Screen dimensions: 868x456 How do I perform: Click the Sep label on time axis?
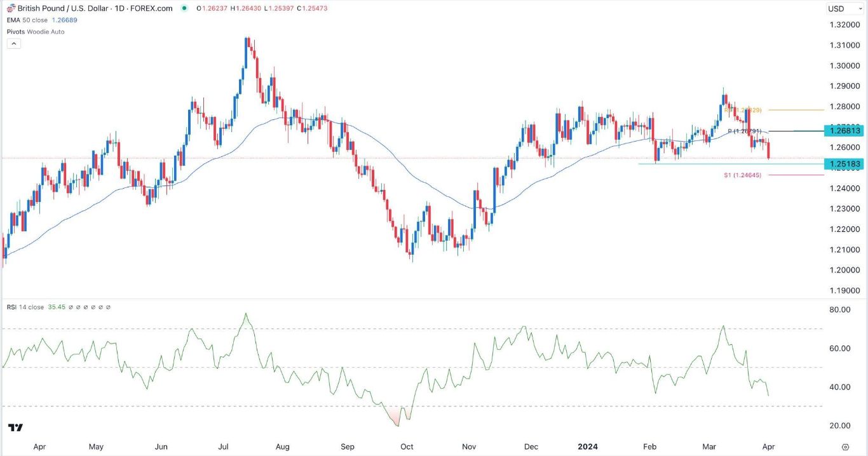(347, 446)
